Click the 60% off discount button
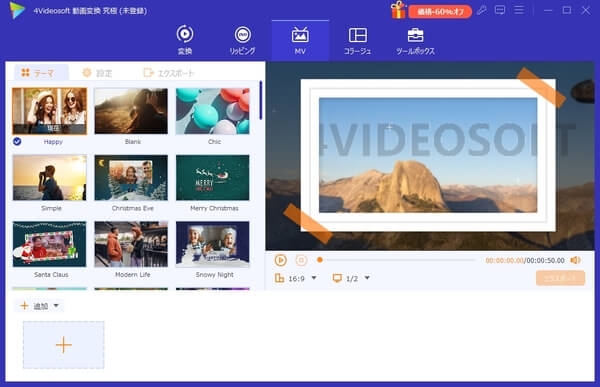 pyautogui.click(x=440, y=11)
